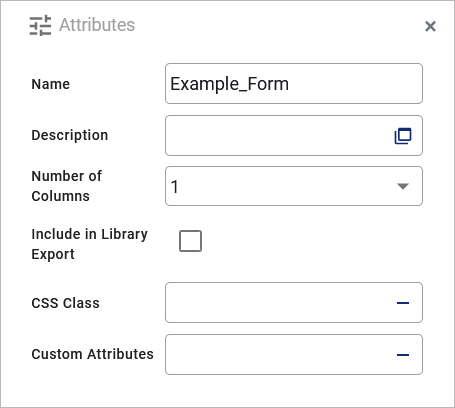The height and width of the screenshot is (408, 455).
Task: Click the Custom Attributes dash icon
Action: [x=403, y=355]
